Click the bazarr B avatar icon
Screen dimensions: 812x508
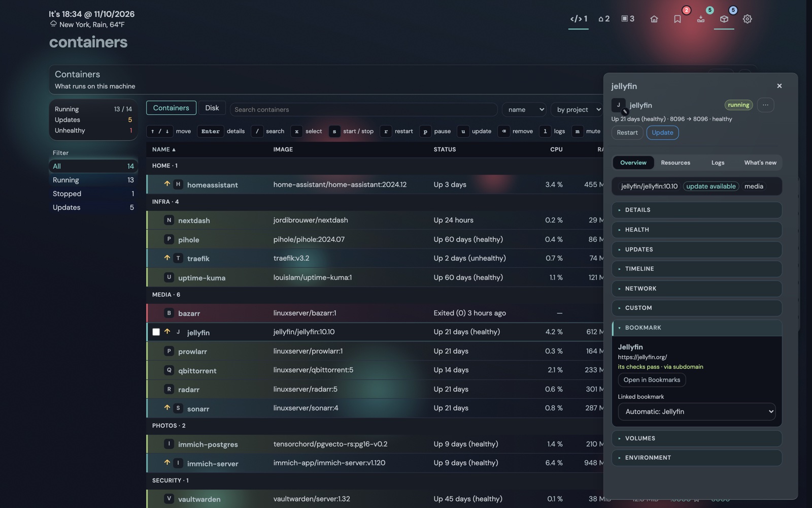tap(169, 313)
